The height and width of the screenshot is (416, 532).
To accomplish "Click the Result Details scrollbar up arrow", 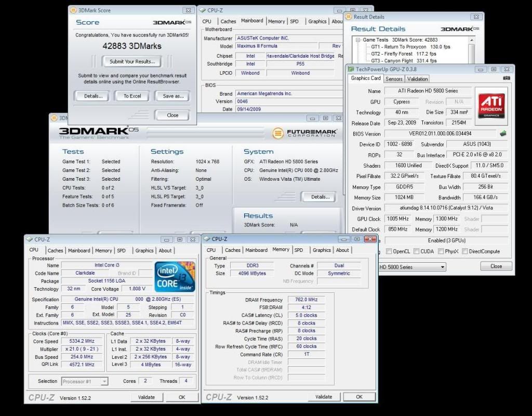I will coord(471,40).
